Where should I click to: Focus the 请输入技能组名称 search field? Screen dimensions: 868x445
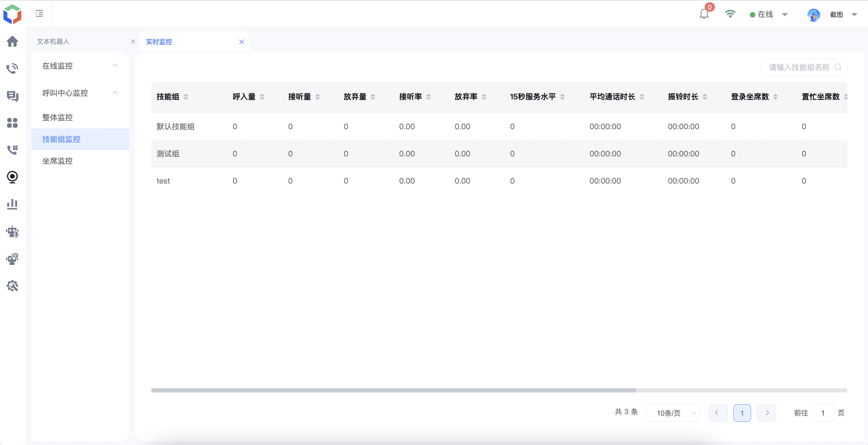(x=804, y=67)
